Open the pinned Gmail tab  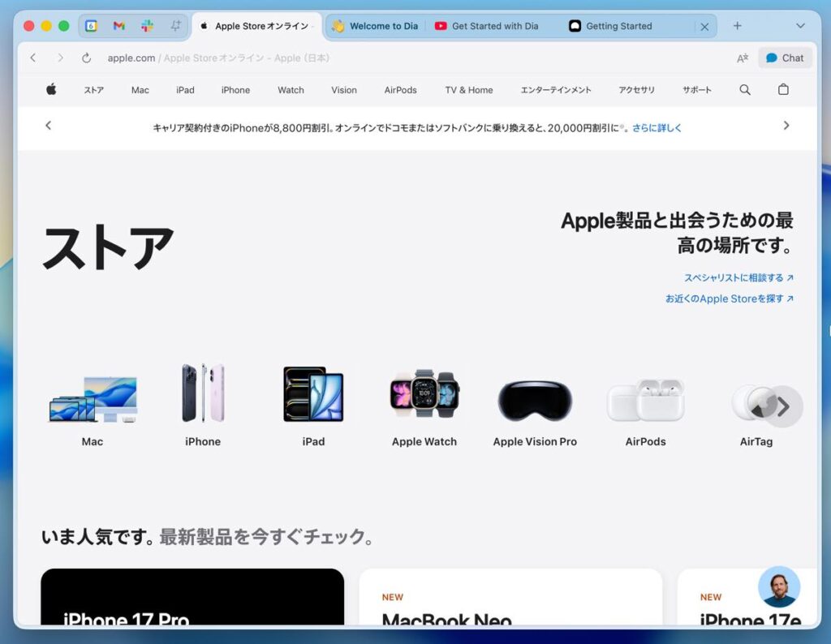[x=118, y=26]
